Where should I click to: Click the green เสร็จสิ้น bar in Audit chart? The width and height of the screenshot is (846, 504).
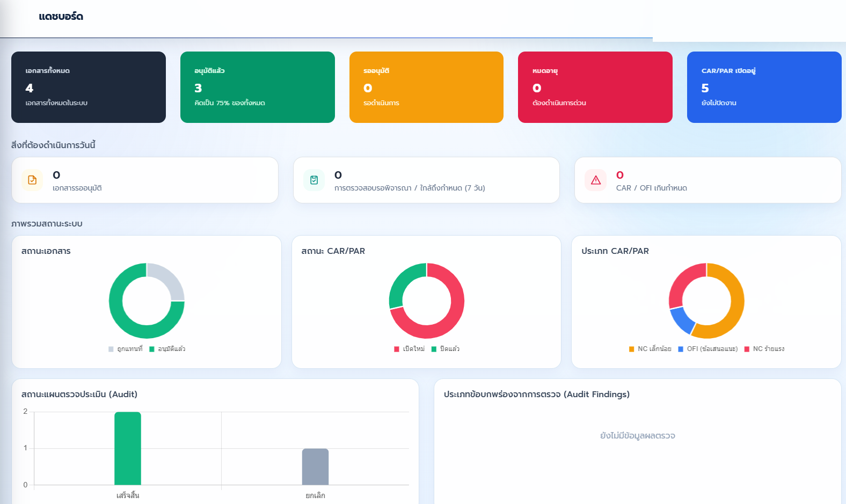tap(128, 449)
